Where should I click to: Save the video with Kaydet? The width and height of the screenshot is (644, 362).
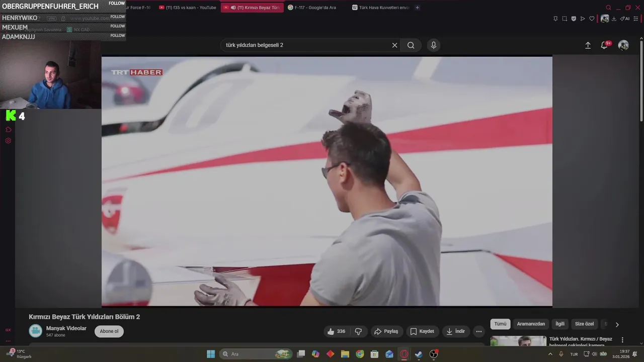[x=422, y=331]
